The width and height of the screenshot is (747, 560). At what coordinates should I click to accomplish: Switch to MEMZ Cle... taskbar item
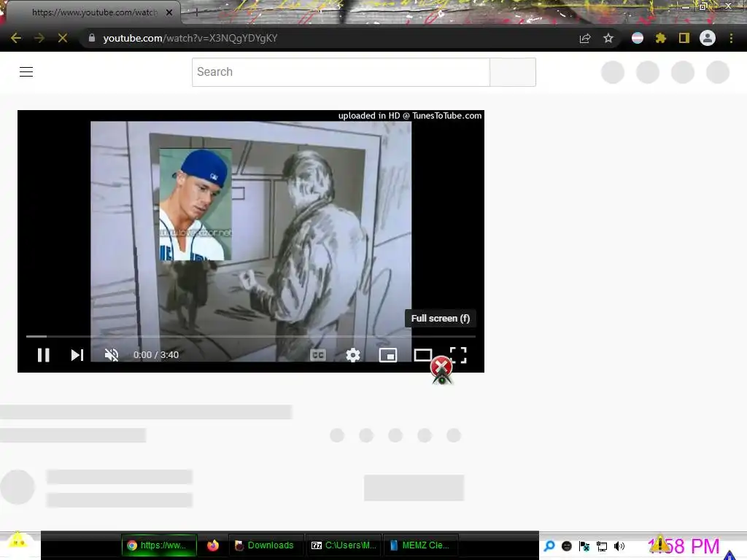click(x=420, y=545)
